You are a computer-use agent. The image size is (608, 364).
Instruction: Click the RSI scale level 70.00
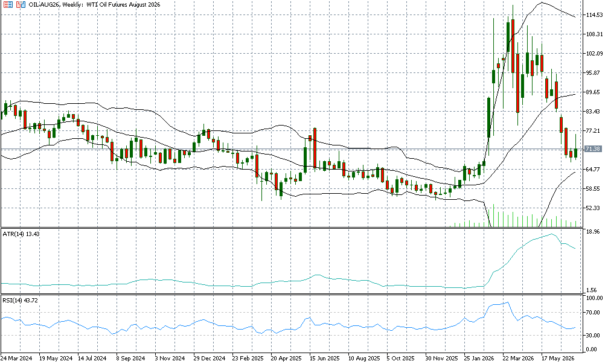tap(594, 313)
